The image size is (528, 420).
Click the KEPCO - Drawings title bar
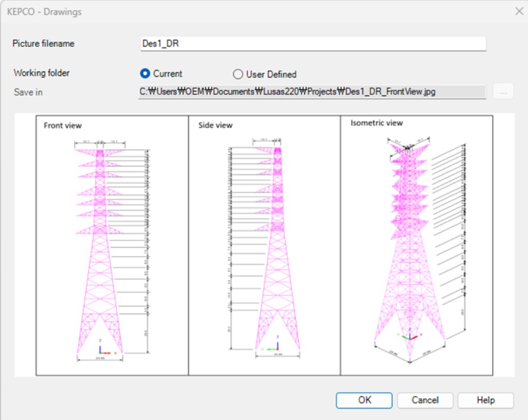pyautogui.click(x=207, y=11)
